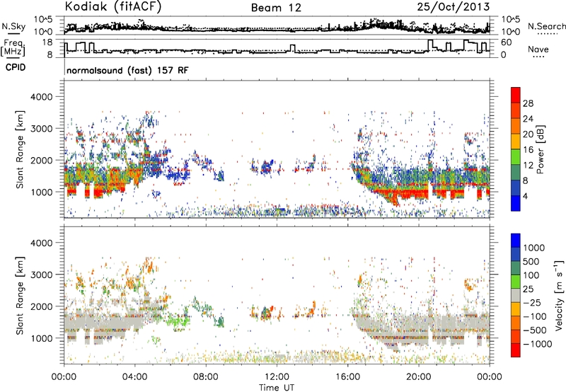This screenshot has width=566, height=392.
Task: Click the Velocity colorbar title
Action: click(x=559, y=295)
